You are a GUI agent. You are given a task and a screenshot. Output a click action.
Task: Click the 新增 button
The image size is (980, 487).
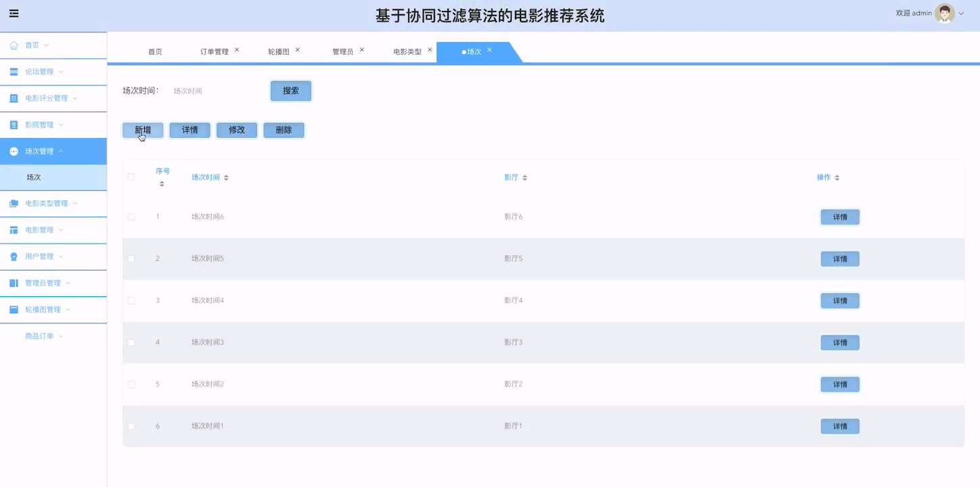[143, 130]
